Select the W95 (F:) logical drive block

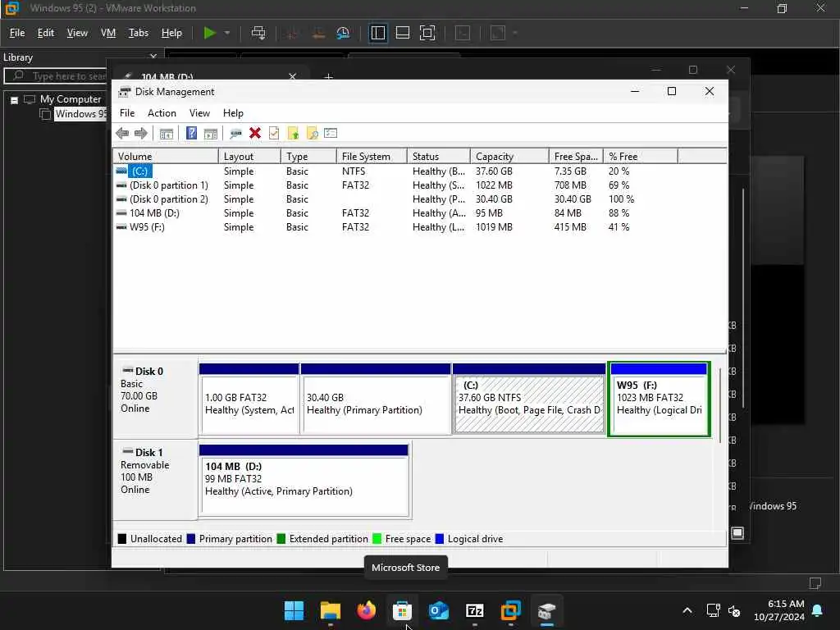click(x=659, y=399)
